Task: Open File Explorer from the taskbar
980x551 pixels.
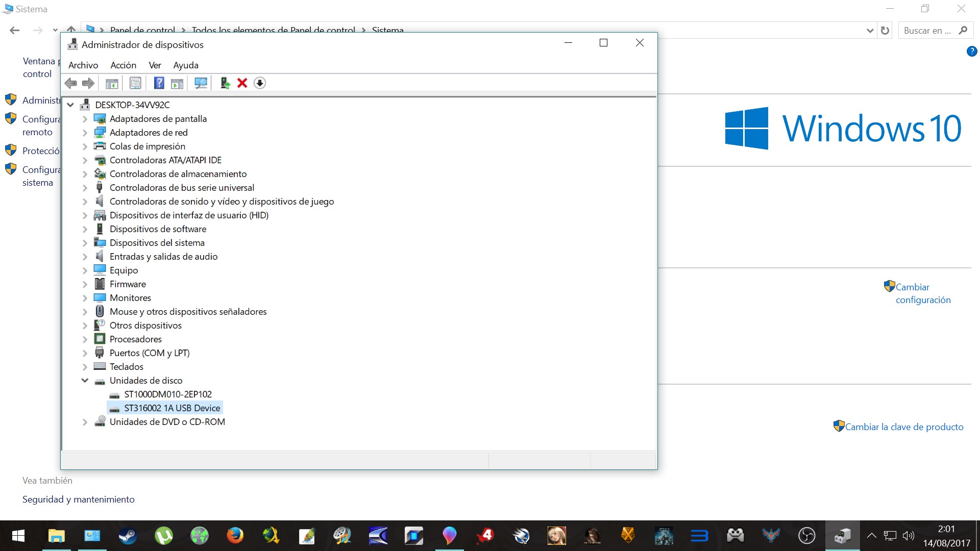Action: [x=56, y=536]
